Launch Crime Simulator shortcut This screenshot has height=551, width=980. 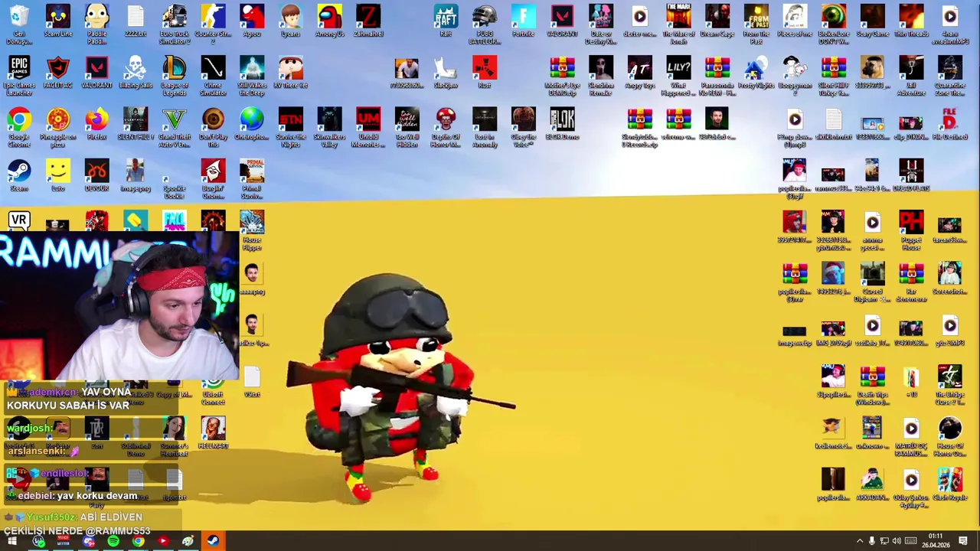(x=213, y=75)
